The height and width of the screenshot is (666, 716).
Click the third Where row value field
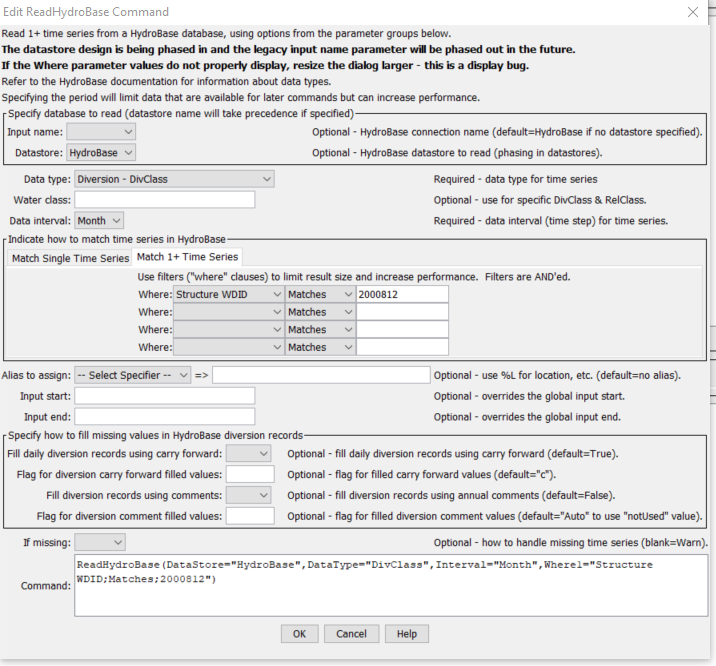(402, 330)
